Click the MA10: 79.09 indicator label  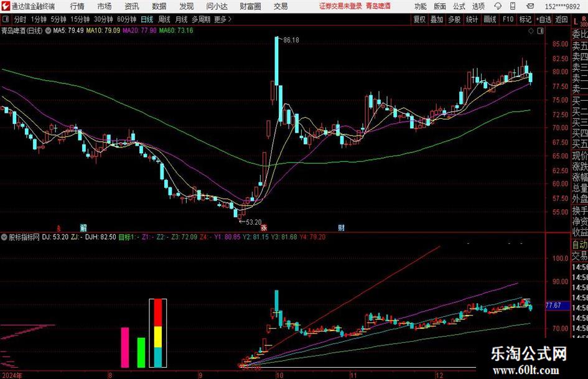point(103,30)
